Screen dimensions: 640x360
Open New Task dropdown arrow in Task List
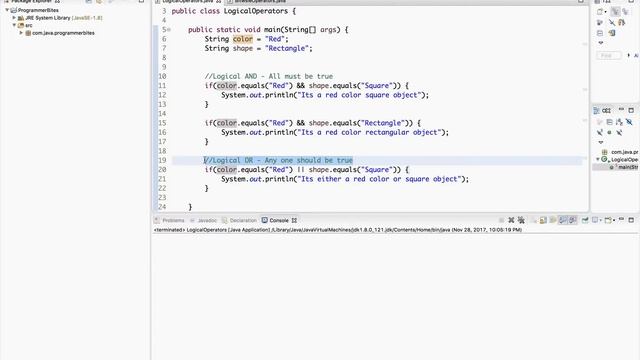[x=606, y=12]
